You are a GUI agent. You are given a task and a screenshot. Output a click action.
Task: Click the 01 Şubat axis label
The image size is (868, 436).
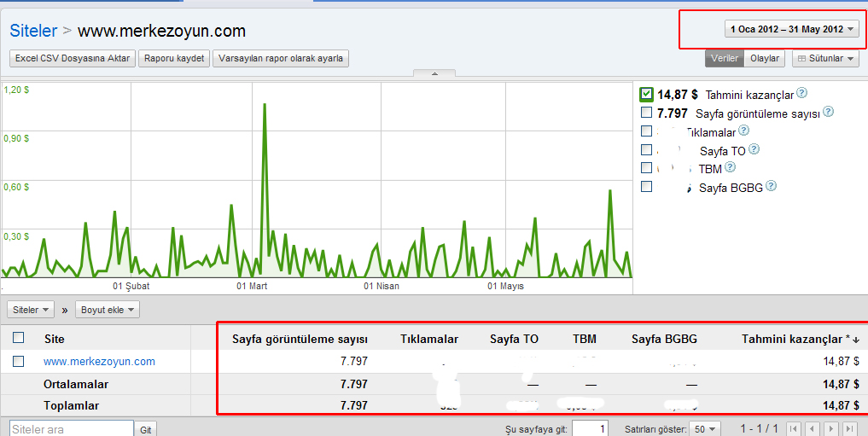(x=131, y=286)
